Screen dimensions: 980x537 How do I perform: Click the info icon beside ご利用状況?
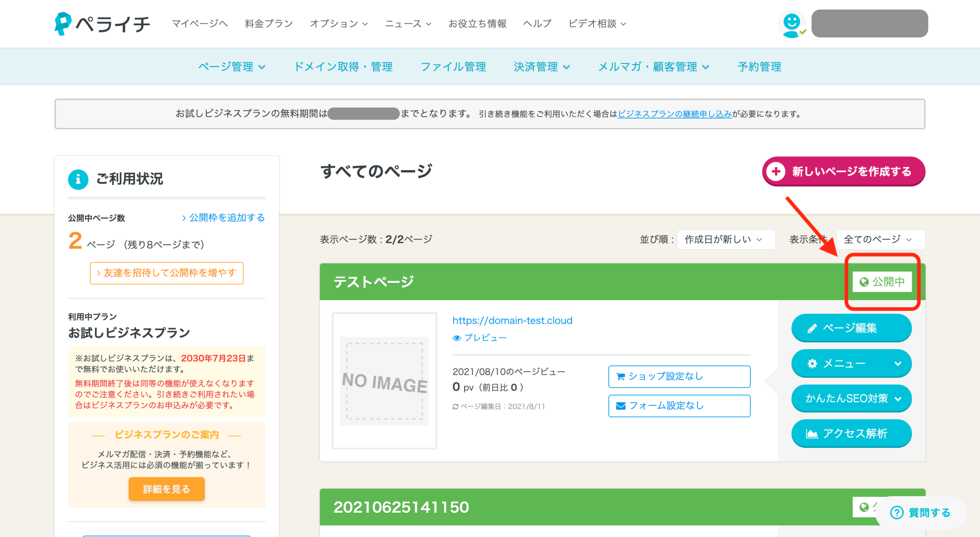pos(78,179)
